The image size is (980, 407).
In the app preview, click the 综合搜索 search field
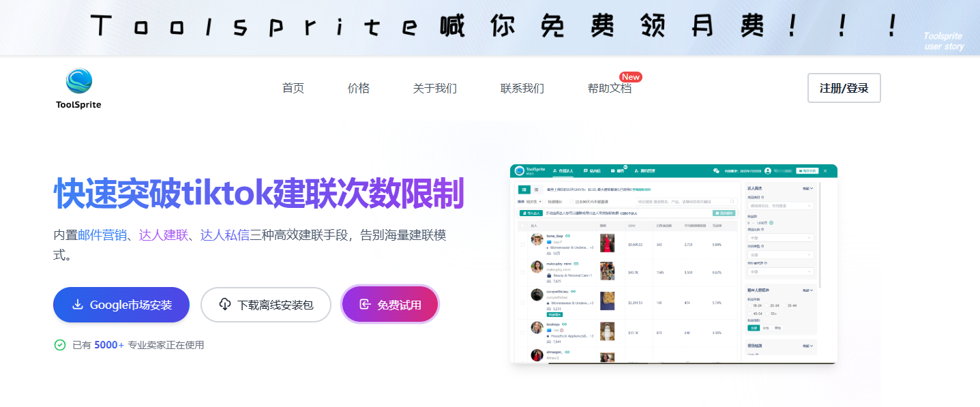coord(687,201)
